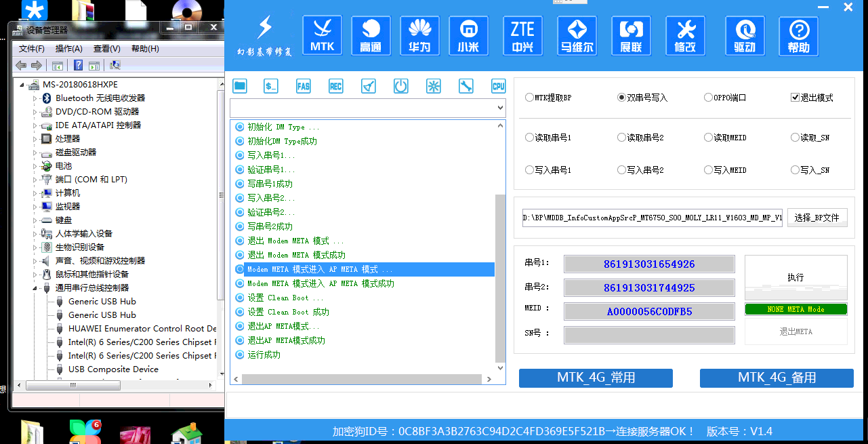
Task: Click scan hardware icon in Device Manager toolbar
Action: point(115,65)
